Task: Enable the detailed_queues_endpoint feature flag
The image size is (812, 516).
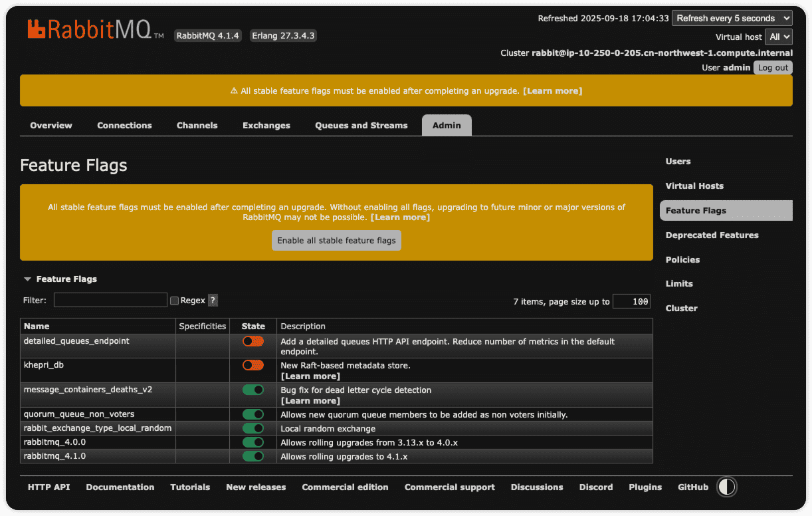Action: tap(253, 341)
